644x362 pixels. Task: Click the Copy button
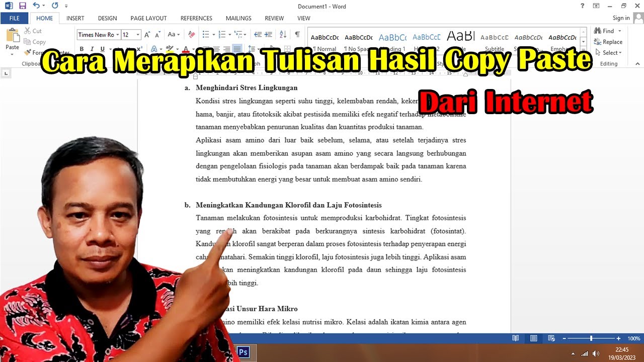tap(35, 42)
